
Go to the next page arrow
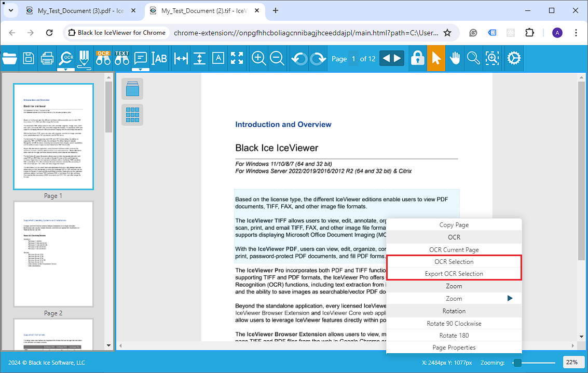click(x=398, y=58)
